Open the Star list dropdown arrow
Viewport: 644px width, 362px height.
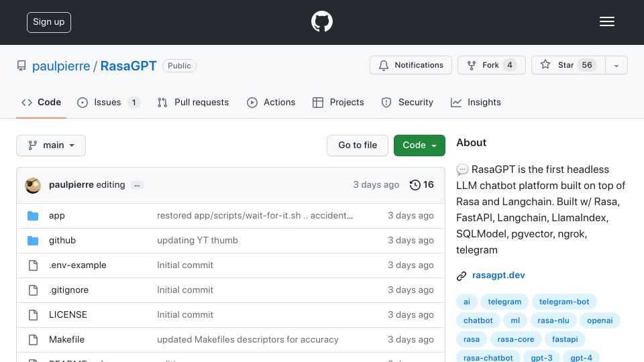[x=616, y=65]
